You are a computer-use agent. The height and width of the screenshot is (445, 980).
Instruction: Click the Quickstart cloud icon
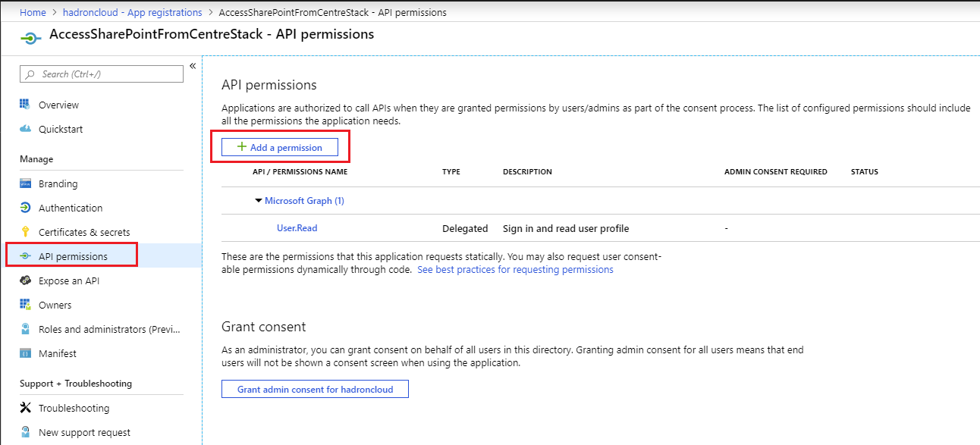25,129
